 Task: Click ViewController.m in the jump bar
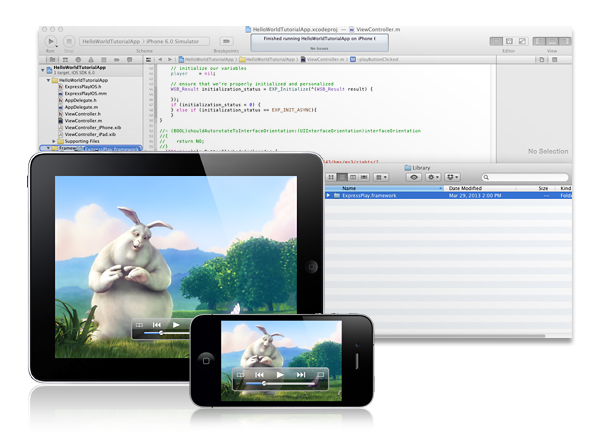tap(323, 60)
